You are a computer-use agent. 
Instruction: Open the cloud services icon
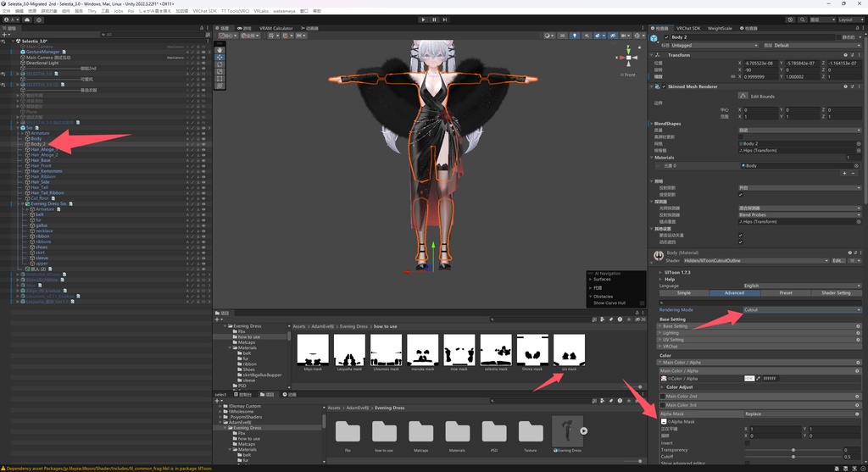point(26,19)
